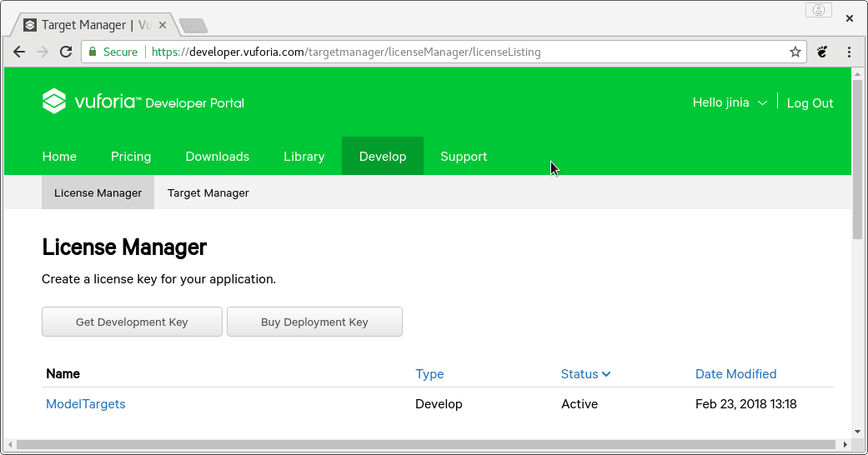Open Chrome's three-dot menu

(x=849, y=52)
